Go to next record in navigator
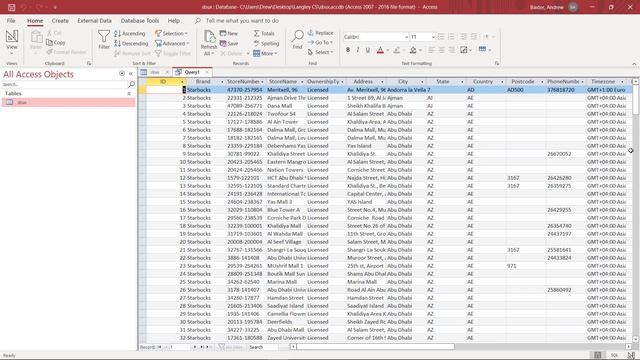 [x=195, y=347]
